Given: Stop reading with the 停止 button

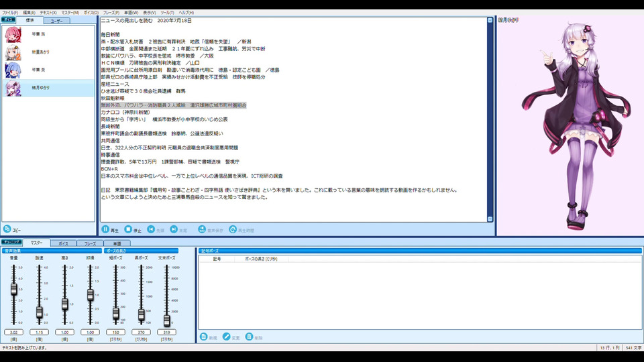Looking at the screenshot, I should point(133,229).
